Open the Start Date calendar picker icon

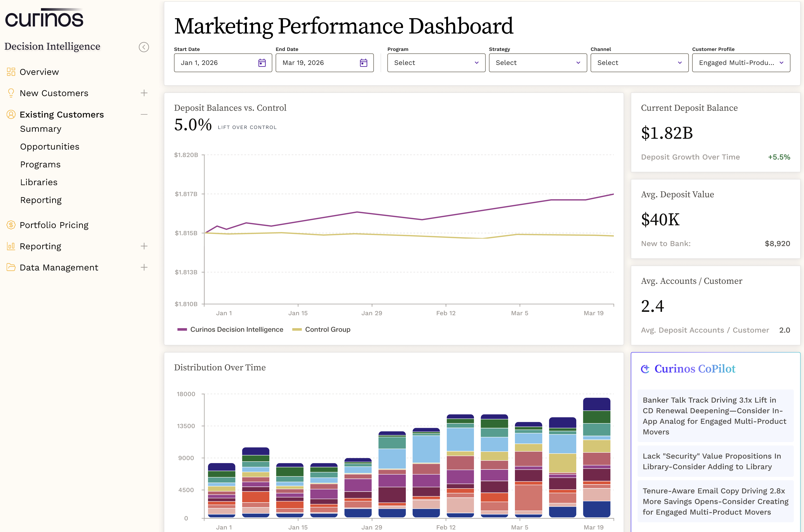(262, 63)
